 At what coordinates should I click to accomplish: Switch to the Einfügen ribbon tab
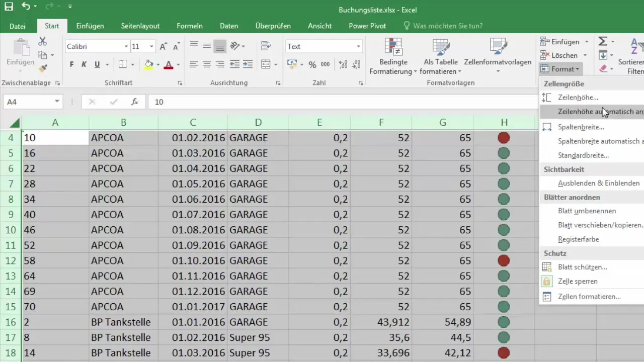pos(90,26)
